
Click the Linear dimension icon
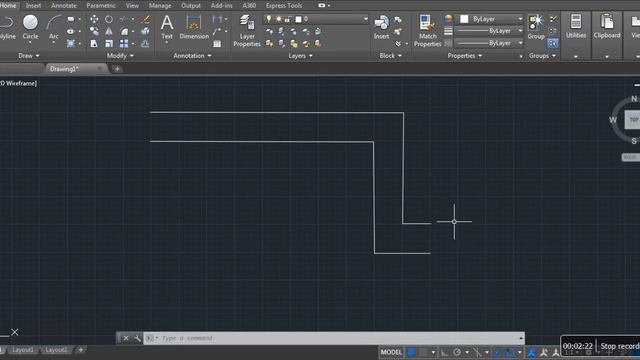coord(217,19)
